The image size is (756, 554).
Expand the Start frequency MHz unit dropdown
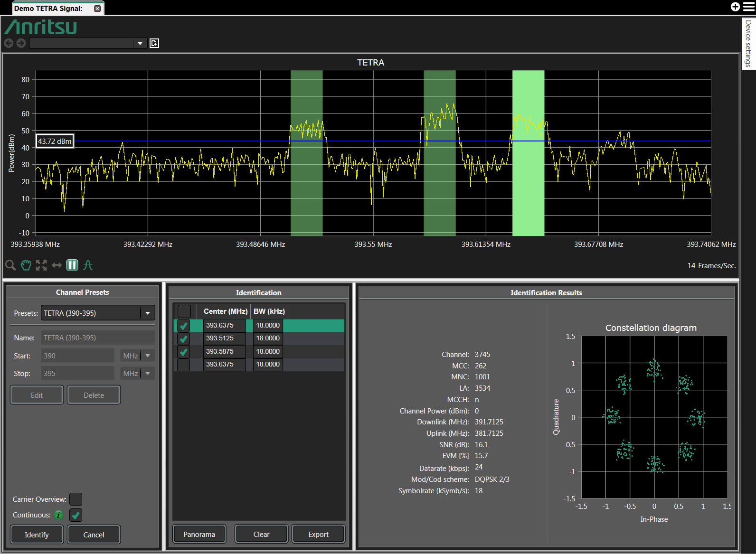[148, 356]
